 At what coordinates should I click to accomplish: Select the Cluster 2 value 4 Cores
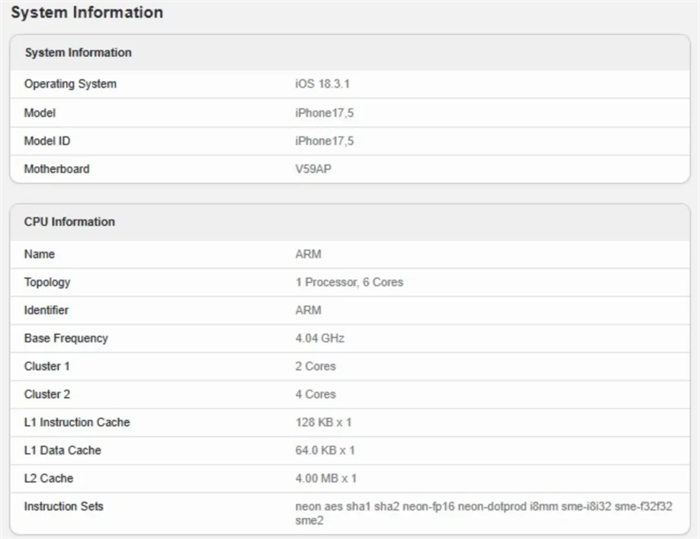tap(315, 394)
